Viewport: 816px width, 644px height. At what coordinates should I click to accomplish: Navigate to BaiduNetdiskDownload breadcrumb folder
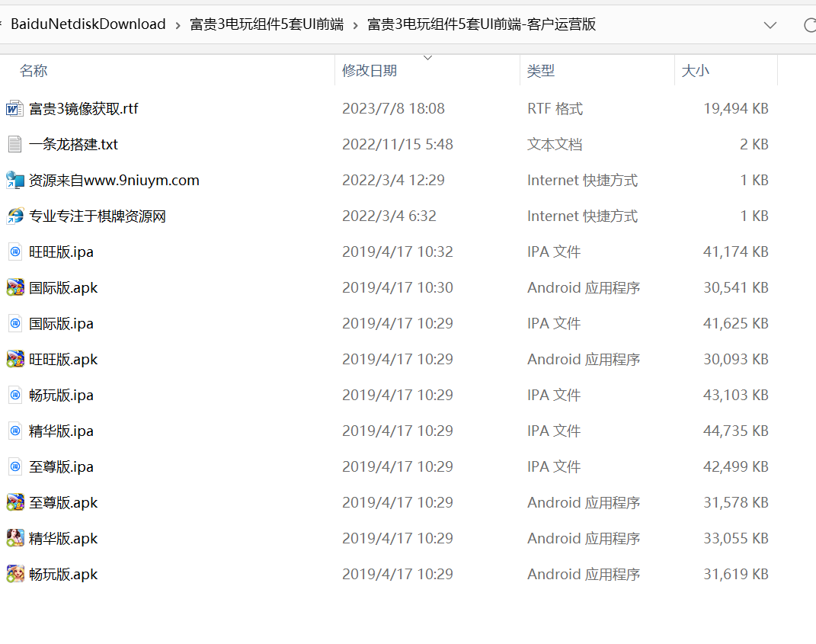point(88,24)
